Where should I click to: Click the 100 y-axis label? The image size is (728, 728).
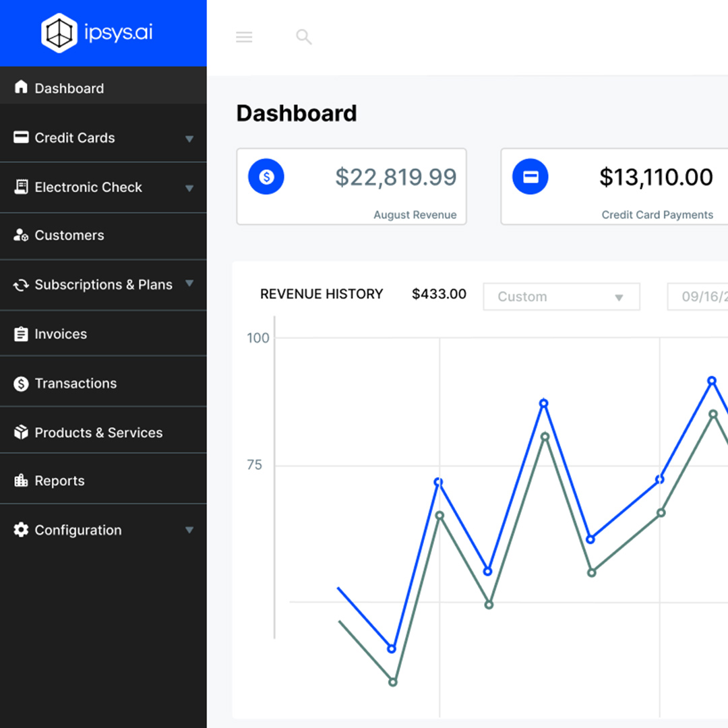257,338
